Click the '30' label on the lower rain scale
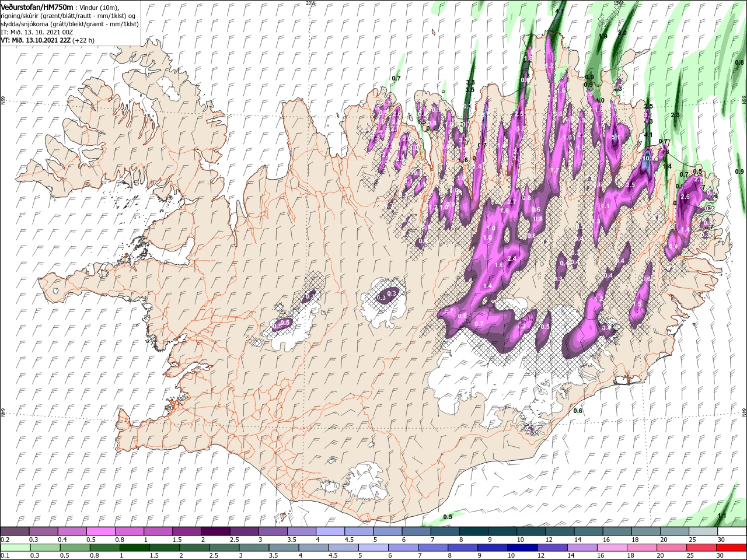Viewport: 747px width, 560px height. coord(721,556)
